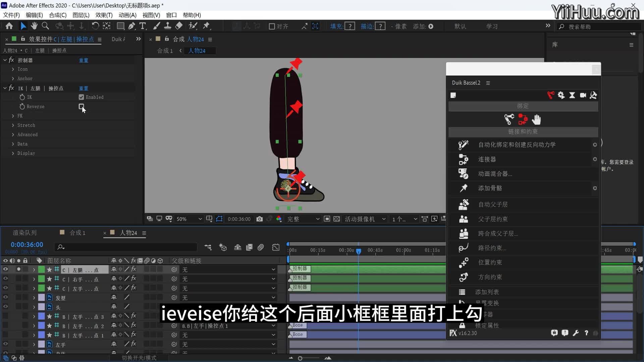This screenshot has width=644, height=362.
Task: Open Duik Connector tool
Action: coord(463,159)
